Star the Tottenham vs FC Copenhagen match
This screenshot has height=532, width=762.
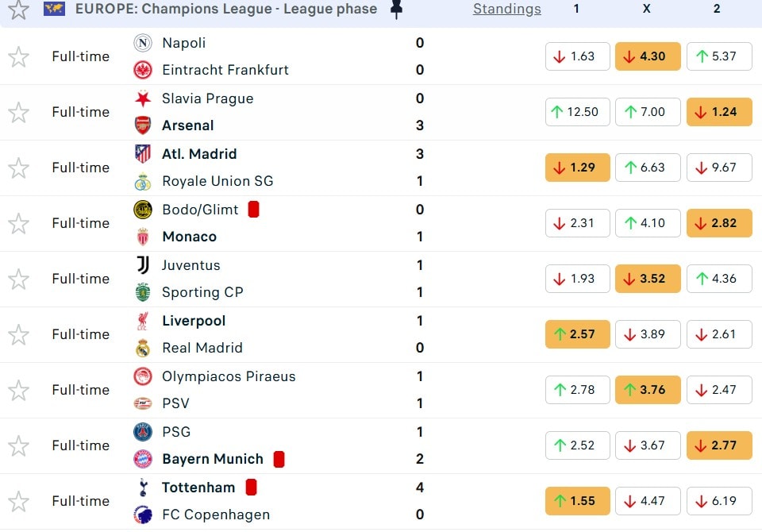(x=18, y=501)
